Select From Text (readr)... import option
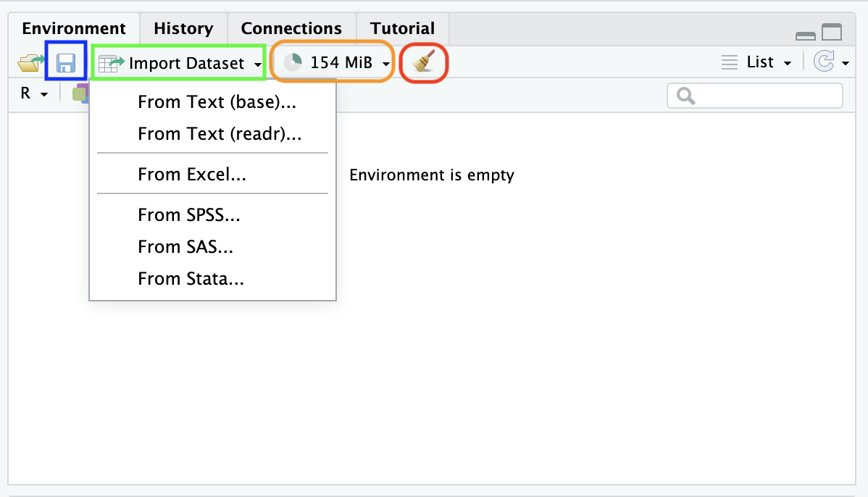868x497 pixels. pyautogui.click(x=220, y=134)
